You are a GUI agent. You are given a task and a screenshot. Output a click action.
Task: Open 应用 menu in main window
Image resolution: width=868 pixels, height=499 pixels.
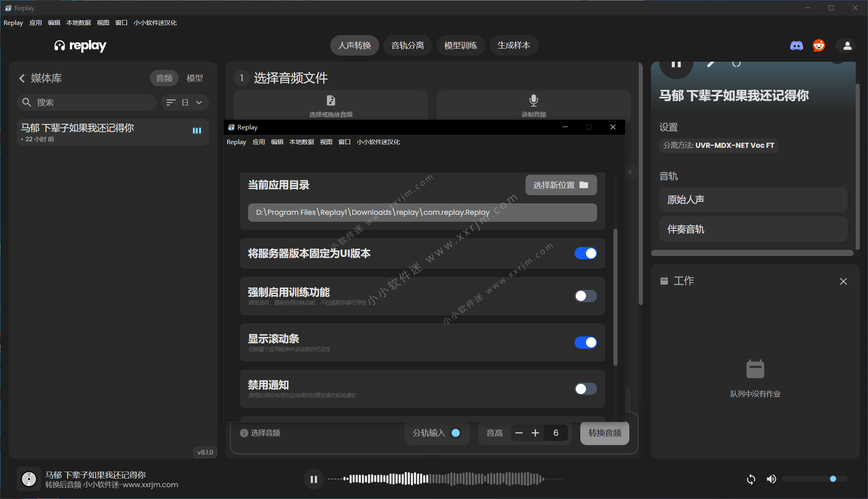pyautogui.click(x=36, y=23)
